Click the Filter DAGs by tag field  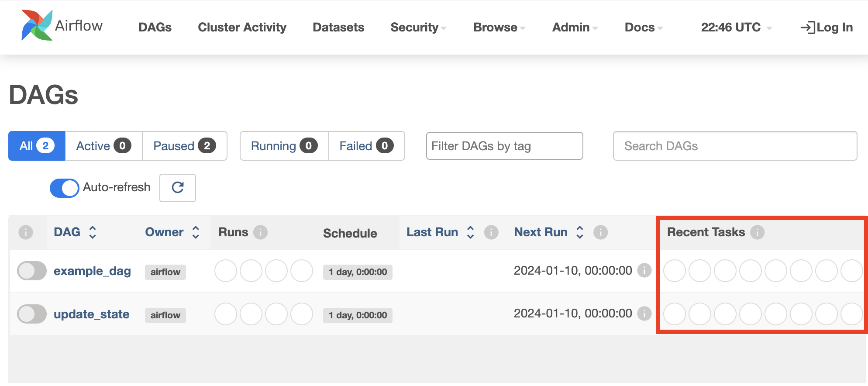coord(505,146)
